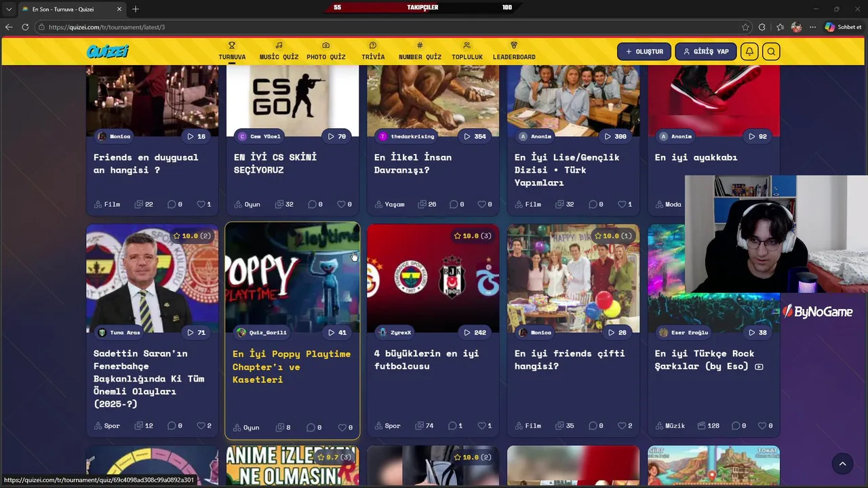Open author thedarkrising profile
Viewport: 868px width, 488px height.
click(406, 136)
